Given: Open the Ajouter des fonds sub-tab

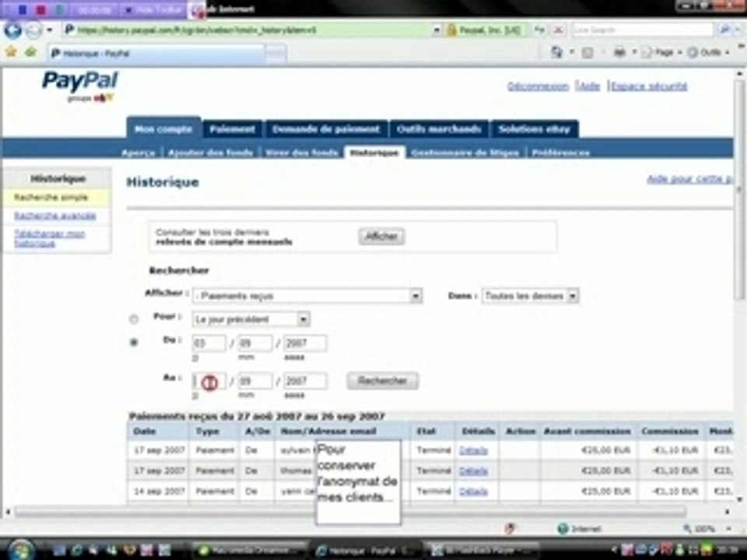Looking at the screenshot, I should tap(210, 153).
